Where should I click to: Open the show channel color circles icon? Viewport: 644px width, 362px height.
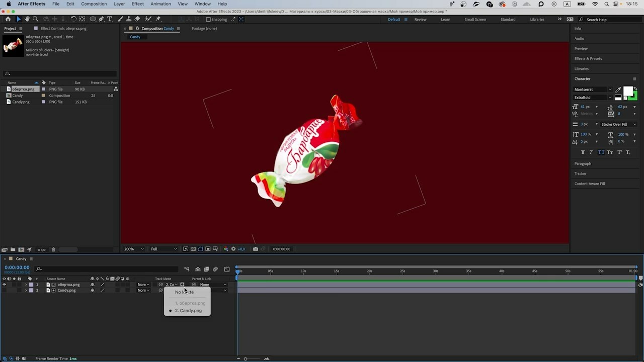(x=225, y=249)
